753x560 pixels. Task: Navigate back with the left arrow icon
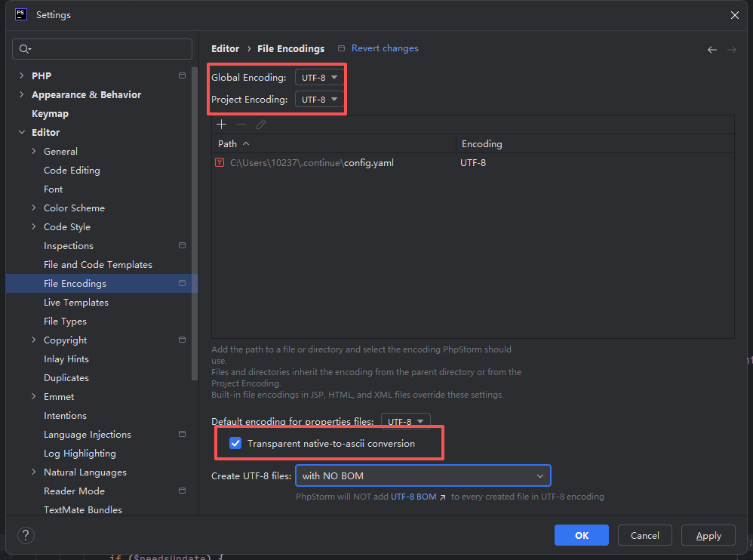coord(712,50)
